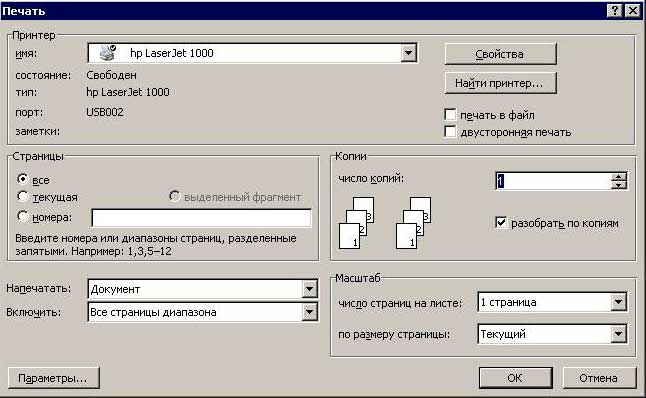
Task: Close the Печать dialog
Action: 632,10
